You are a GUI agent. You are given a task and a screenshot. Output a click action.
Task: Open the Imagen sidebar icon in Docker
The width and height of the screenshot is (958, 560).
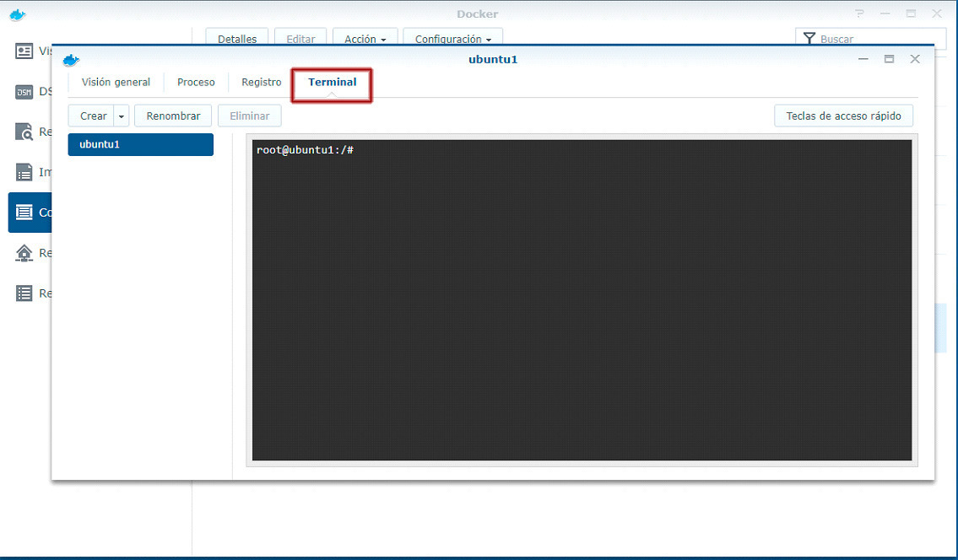coord(24,172)
